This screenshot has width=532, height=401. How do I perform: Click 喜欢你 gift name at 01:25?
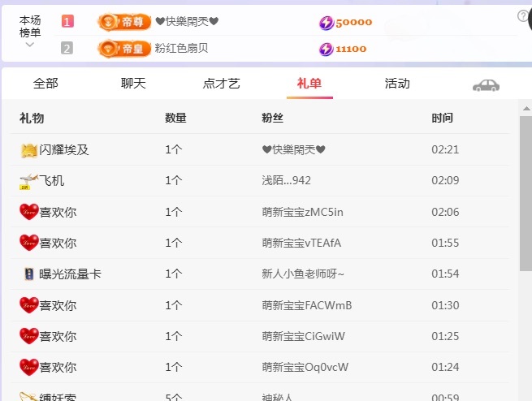(x=58, y=336)
